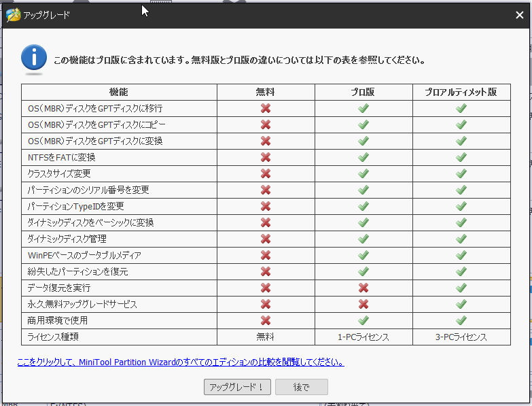Open the MiniTool edition comparison link

pos(180,362)
